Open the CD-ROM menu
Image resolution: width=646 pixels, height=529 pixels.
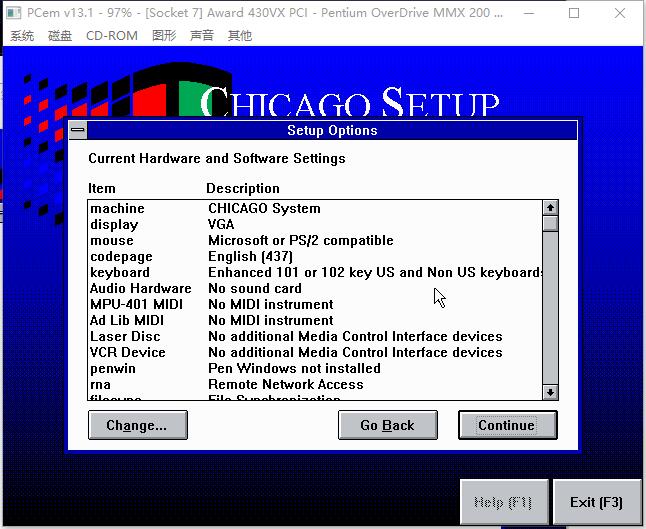click(112, 36)
